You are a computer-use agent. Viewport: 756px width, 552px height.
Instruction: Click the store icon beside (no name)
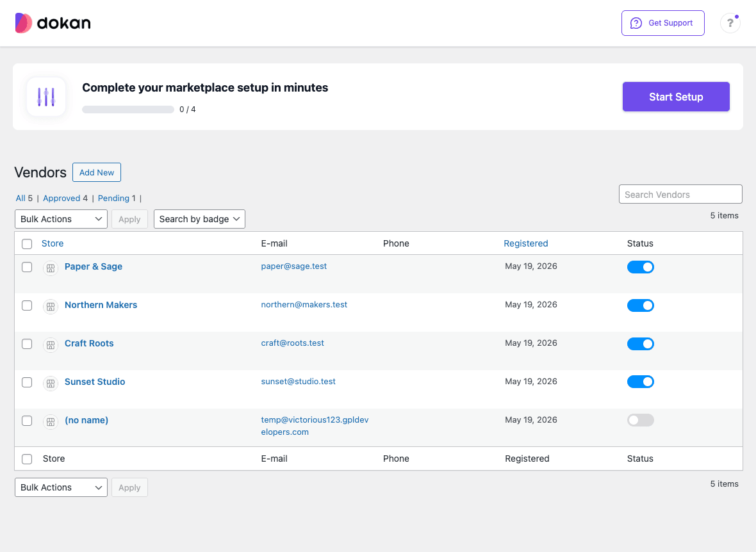(x=51, y=422)
